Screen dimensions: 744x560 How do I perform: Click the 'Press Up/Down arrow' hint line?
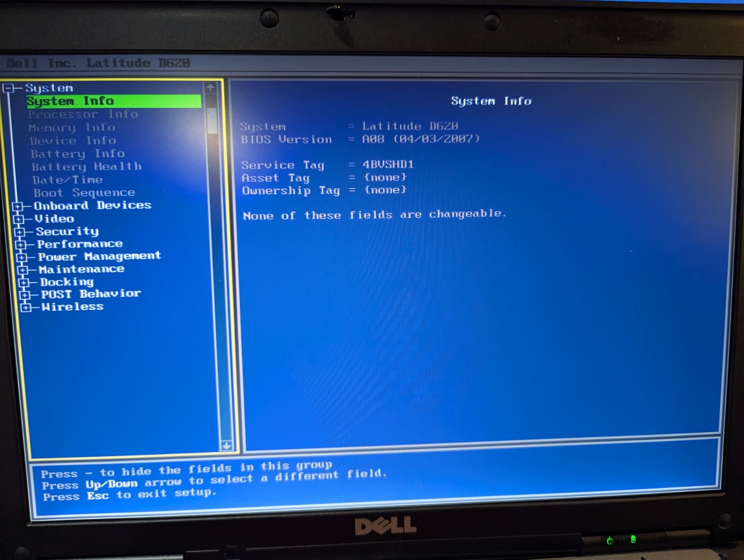tap(214, 480)
